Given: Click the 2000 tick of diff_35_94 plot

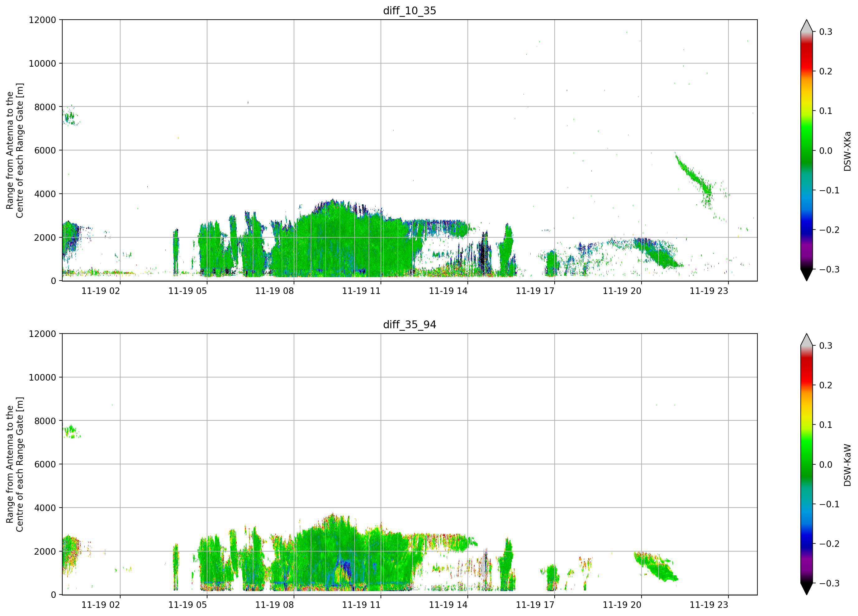Looking at the screenshot, I should pos(45,551).
